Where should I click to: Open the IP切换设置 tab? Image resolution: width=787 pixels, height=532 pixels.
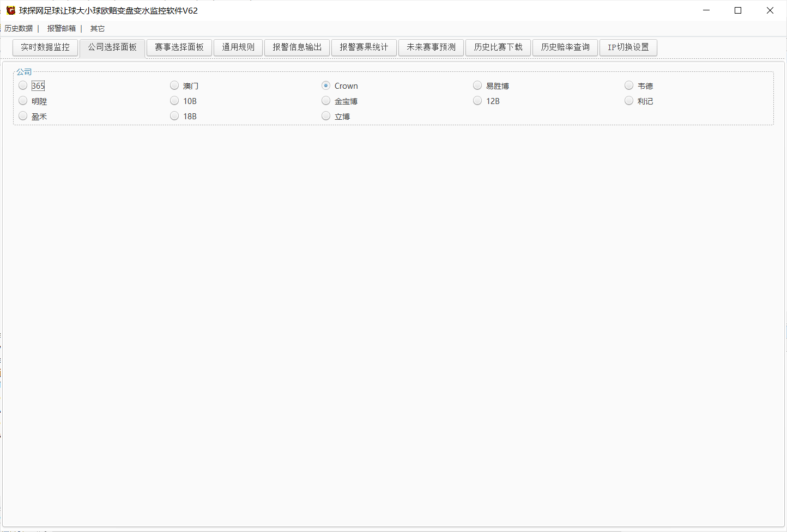tap(628, 47)
